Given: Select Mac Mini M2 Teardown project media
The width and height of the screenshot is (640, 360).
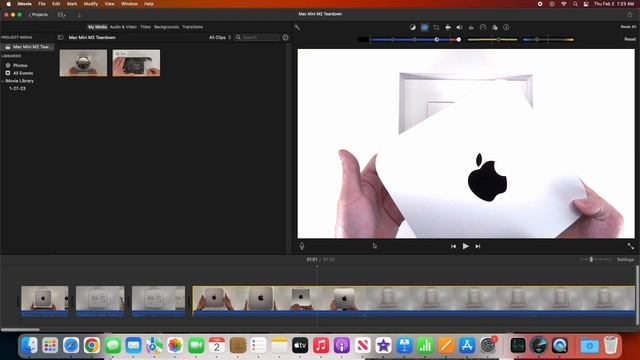Looking at the screenshot, I should click(28, 47).
